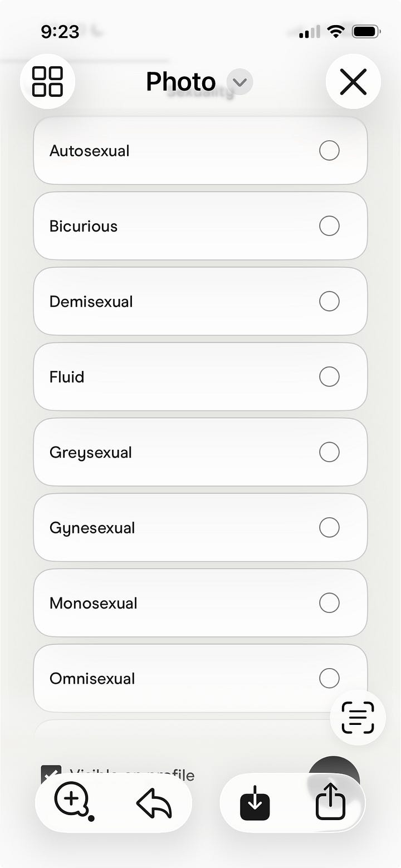Open the share sheet icon
The image size is (401, 868).
click(x=331, y=801)
